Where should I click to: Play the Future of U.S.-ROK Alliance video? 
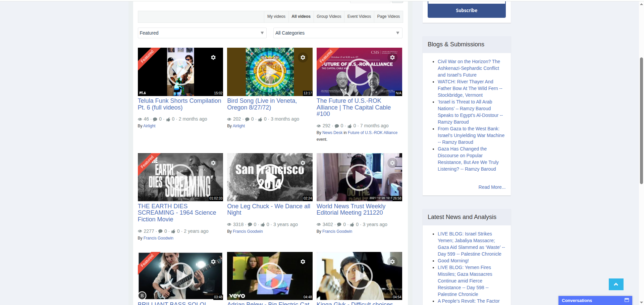[359, 72]
